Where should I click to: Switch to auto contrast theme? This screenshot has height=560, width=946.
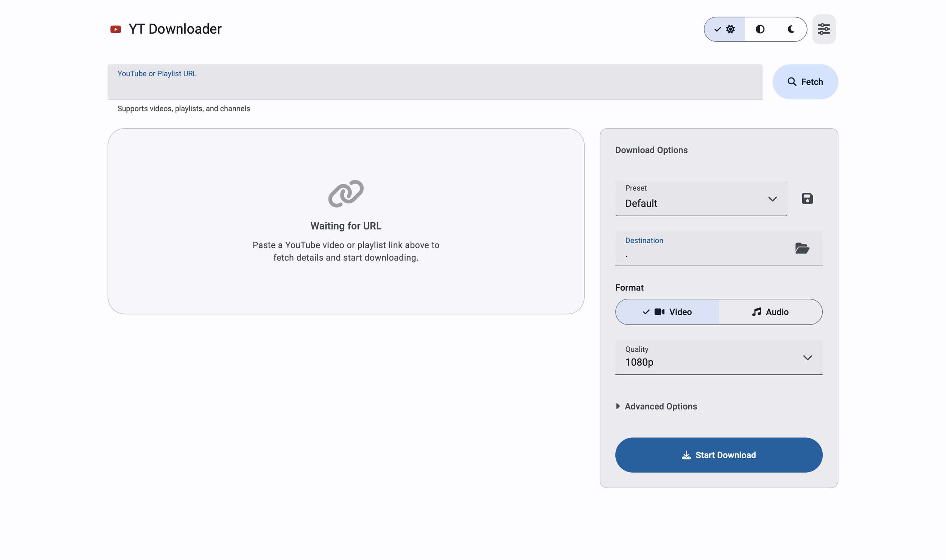pyautogui.click(x=759, y=29)
